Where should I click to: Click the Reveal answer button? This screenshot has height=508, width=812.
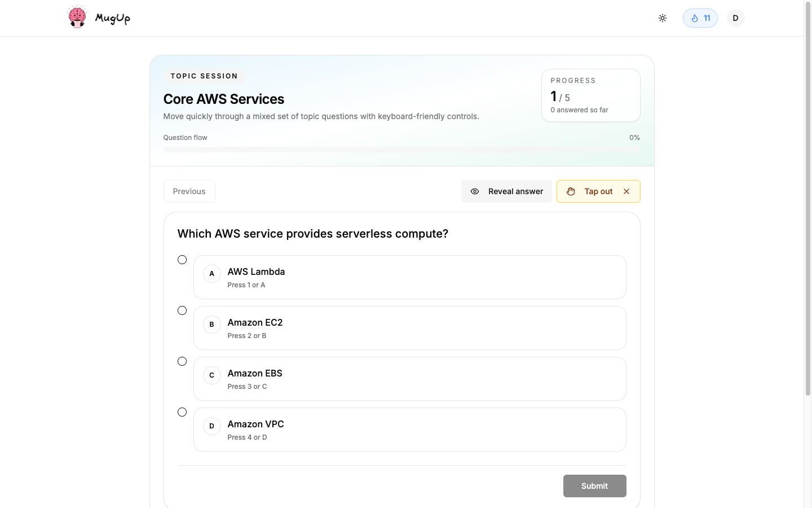tap(506, 191)
